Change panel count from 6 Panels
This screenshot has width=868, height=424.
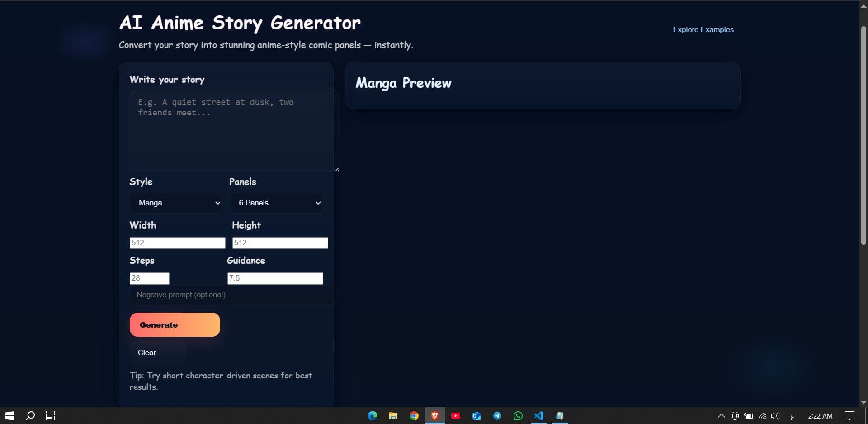(x=276, y=203)
